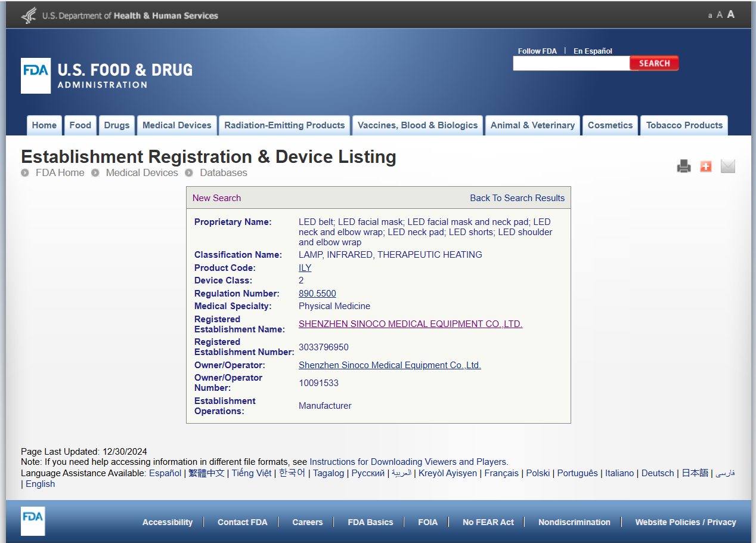Choose Deutsch language assistance
The height and width of the screenshot is (543, 756).
658,473
